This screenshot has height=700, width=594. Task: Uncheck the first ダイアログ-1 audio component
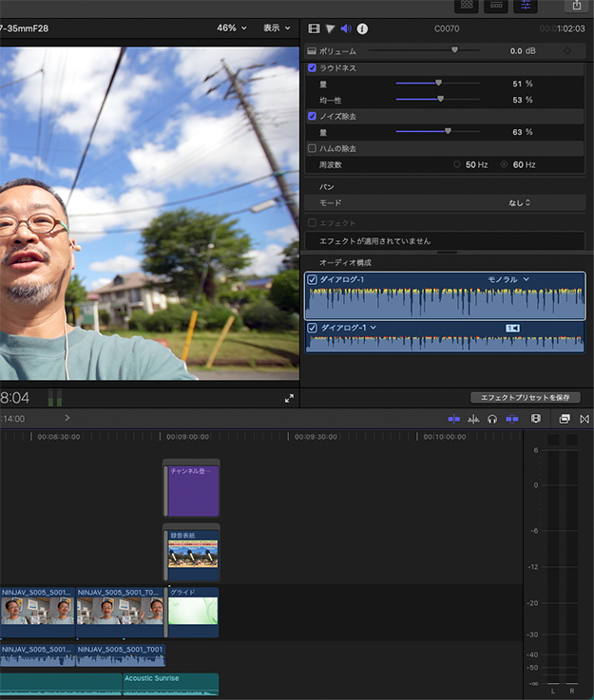click(x=312, y=280)
